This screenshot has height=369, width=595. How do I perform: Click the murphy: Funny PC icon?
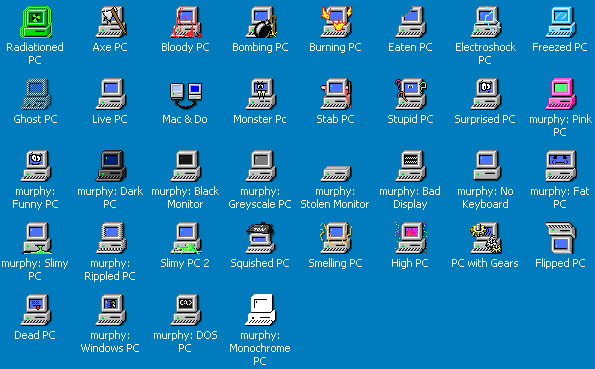pyautogui.click(x=35, y=166)
